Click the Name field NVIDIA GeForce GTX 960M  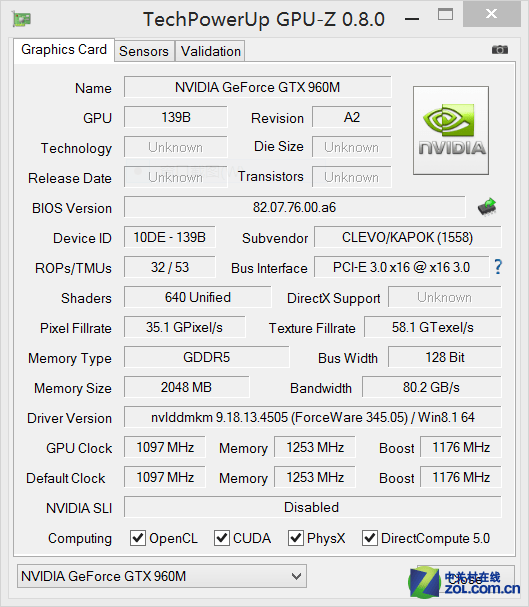258,87
